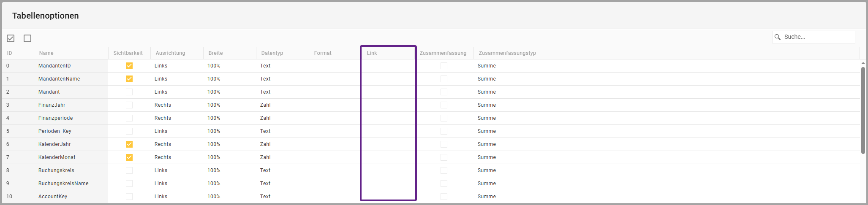Click the deselect all empty-box icon
Viewport: 868px width, 205px height.
27,38
